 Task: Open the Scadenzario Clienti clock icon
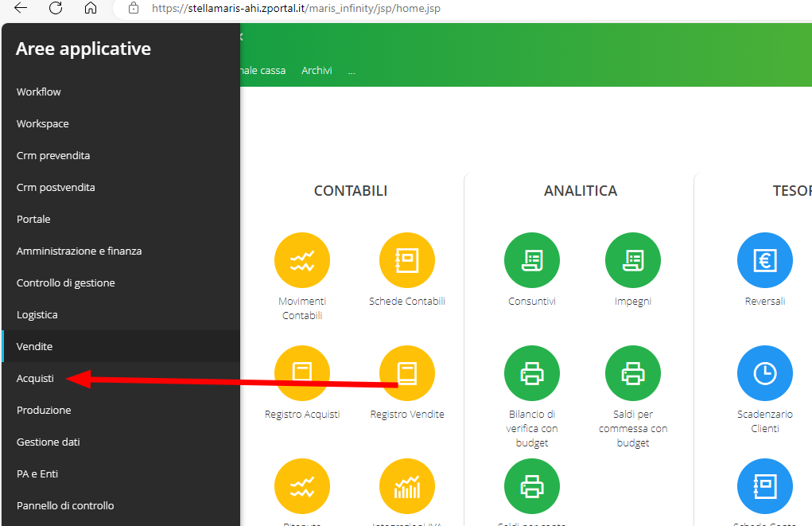pos(764,373)
